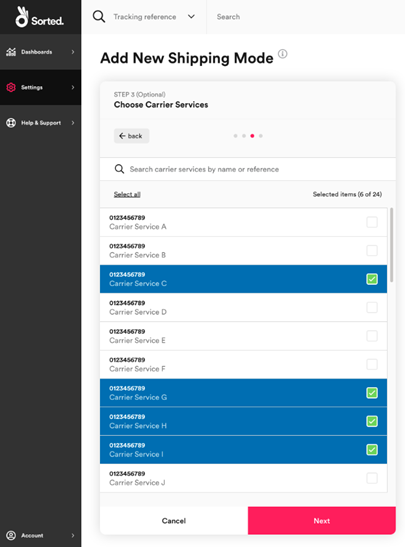Check the Carrier Service D checkbox
Viewport: 405px width, 547px height.
[372, 307]
